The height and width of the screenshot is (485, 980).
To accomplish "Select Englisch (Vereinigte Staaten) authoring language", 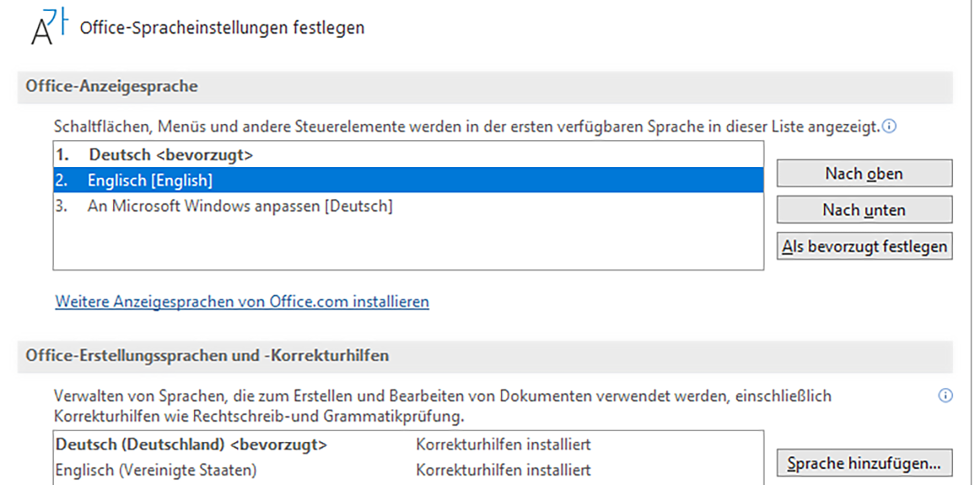I will pyautogui.click(x=155, y=470).
